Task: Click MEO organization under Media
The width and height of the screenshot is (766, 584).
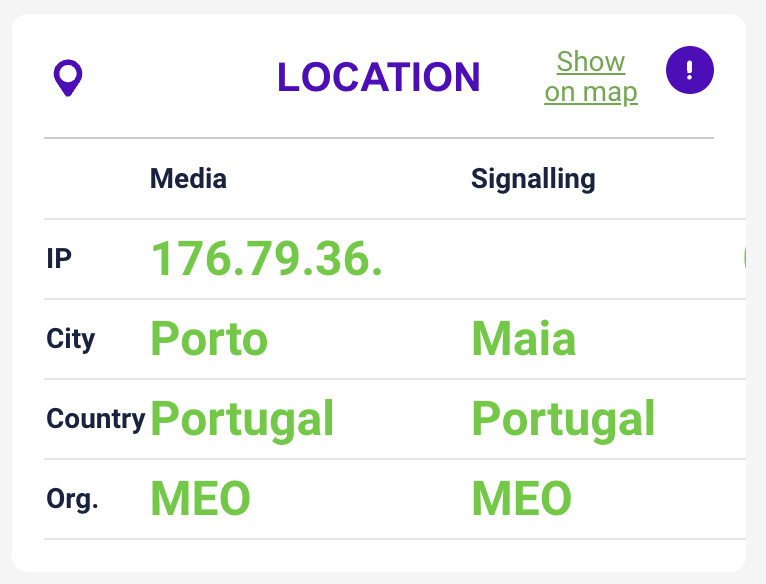Action: click(200, 498)
